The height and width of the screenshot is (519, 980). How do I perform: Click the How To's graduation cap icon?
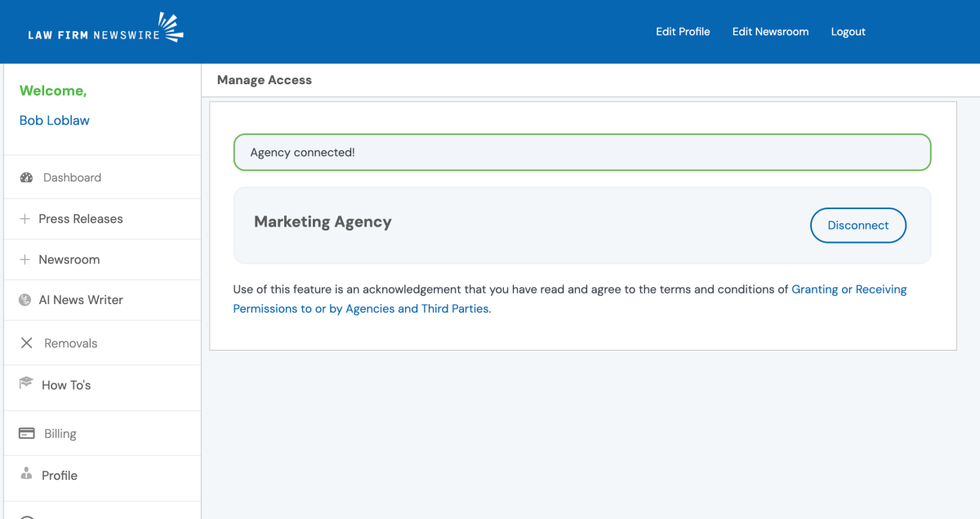pos(26,383)
